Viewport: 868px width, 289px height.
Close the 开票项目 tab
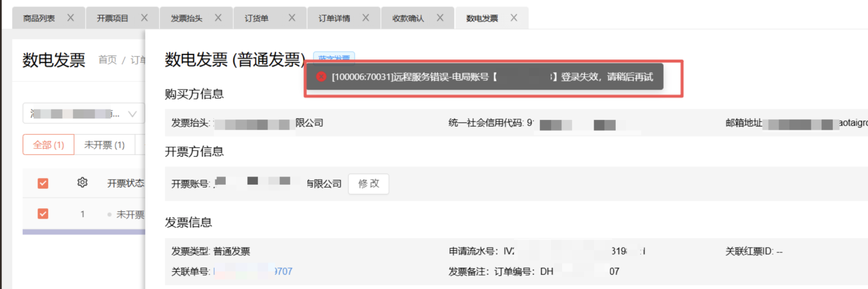pyautogui.click(x=145, y=18)
